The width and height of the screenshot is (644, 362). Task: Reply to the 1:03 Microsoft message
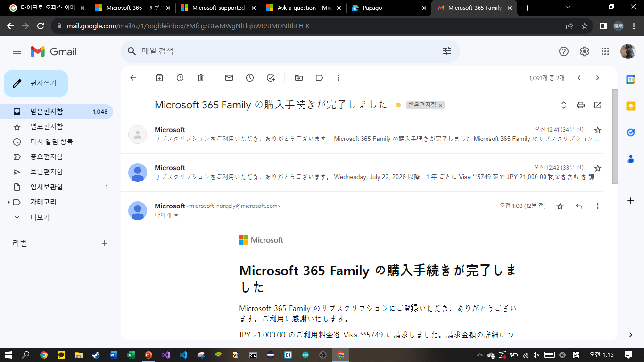[x=579, y=206]
